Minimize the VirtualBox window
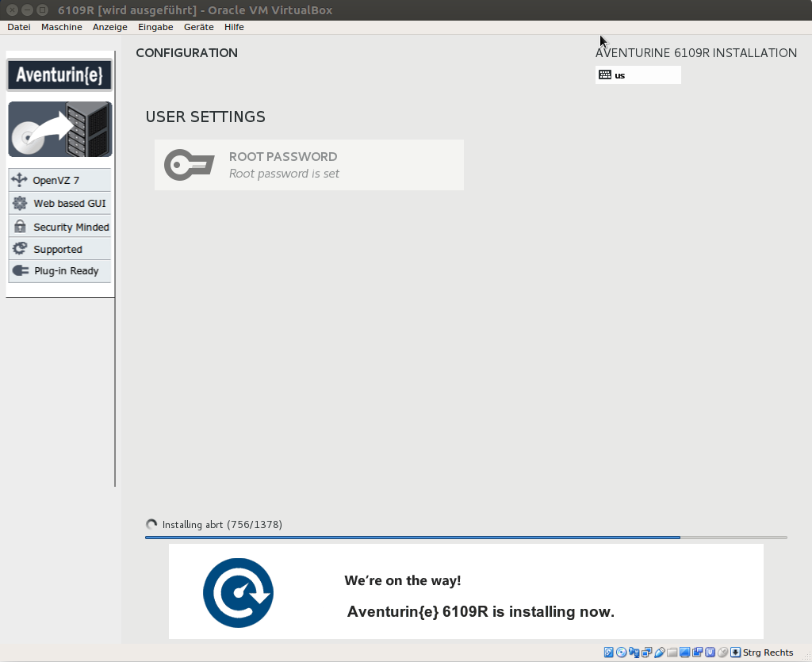This screenshot has width=812, height=662. tap(28, 10)
